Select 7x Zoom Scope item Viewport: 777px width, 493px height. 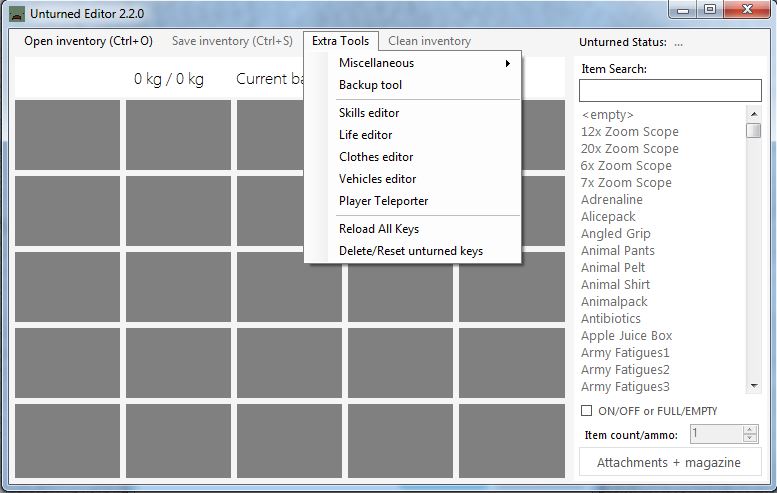[x=626, y=183]
